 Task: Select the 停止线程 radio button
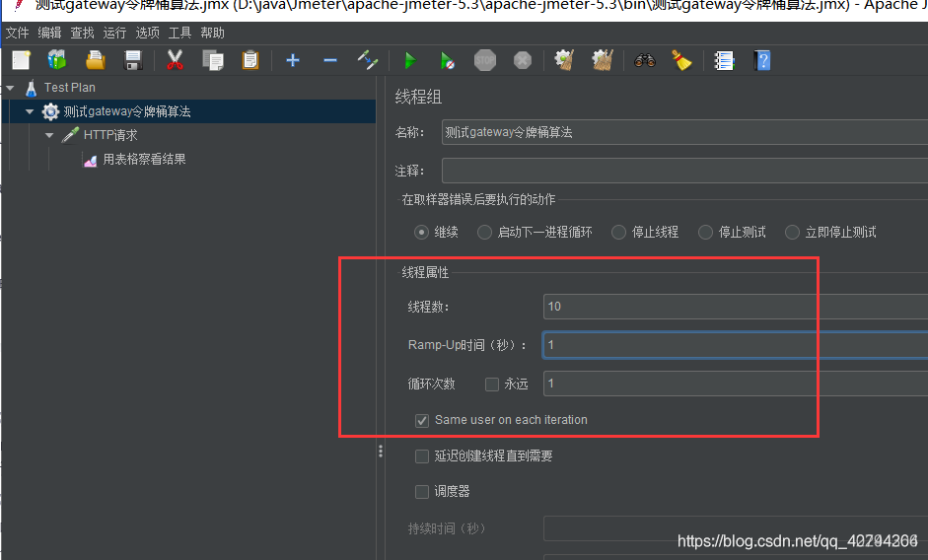coord(618,232)
